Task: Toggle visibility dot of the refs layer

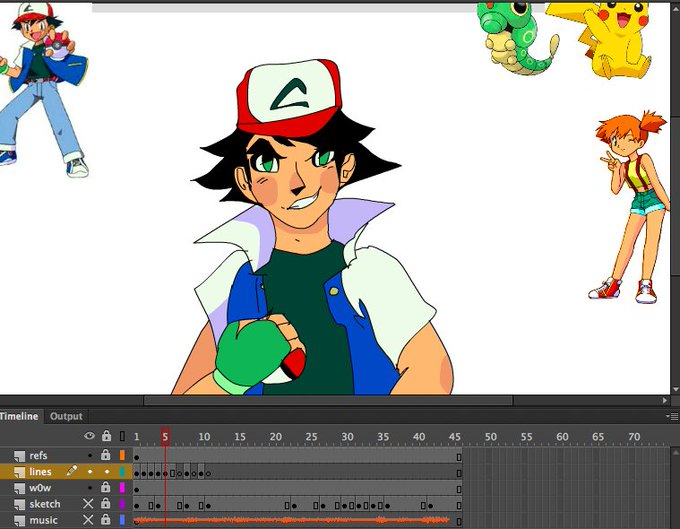Action: pos(90,455)
